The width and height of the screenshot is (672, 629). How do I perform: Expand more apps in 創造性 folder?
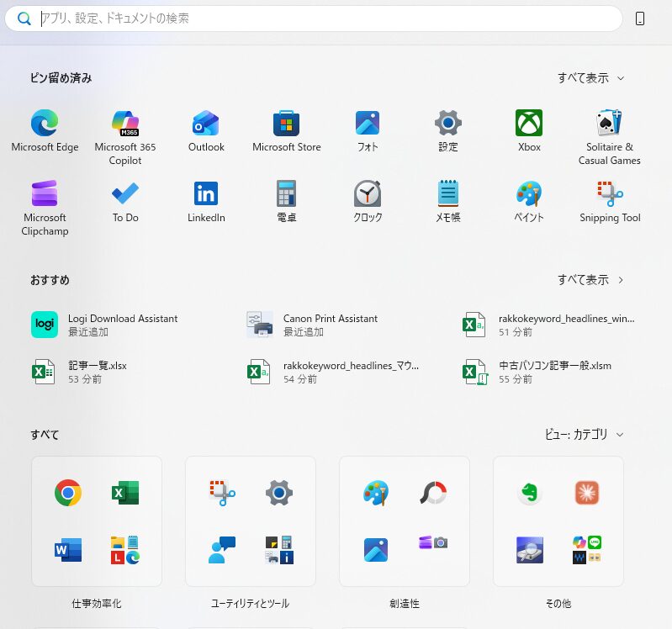pos(433,543)
